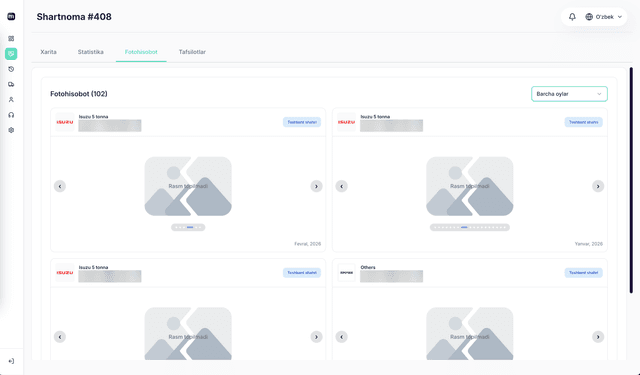
Task: Show previous photo on Others card
Action: [x=342, y=337]
